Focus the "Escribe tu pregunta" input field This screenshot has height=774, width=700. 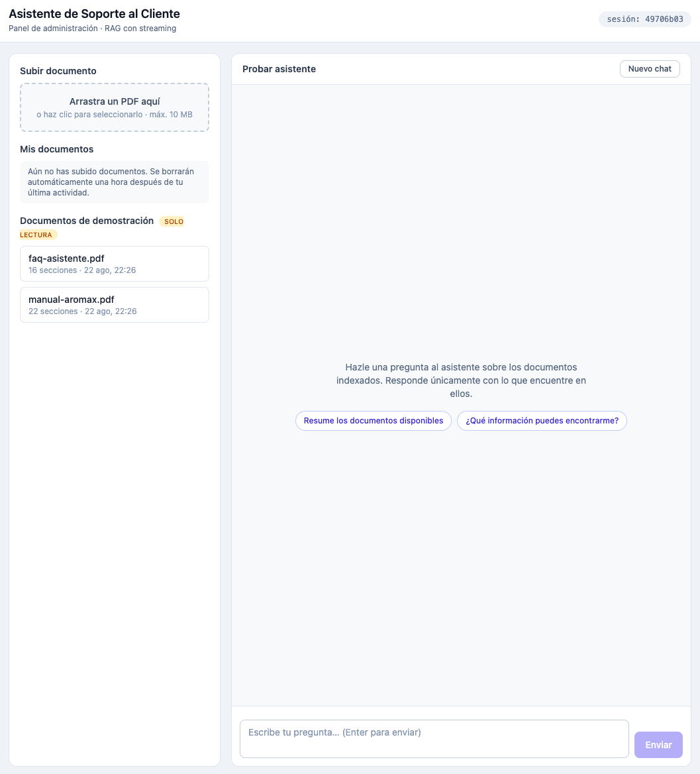(x=434, y=739)
